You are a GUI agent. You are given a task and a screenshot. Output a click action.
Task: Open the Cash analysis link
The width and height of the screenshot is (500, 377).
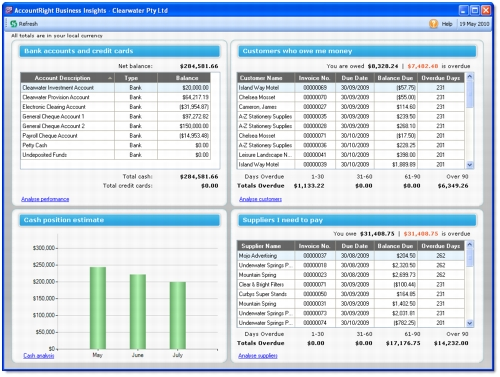tap(39, 356)
